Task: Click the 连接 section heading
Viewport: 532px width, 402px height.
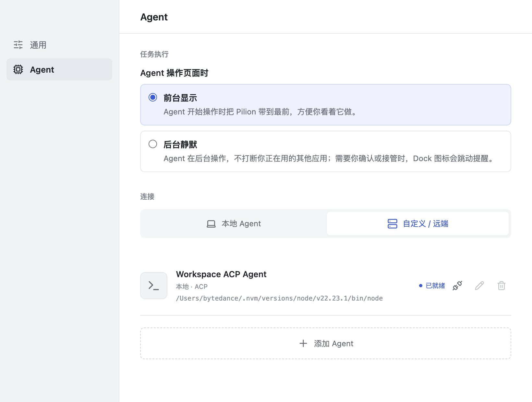Action: (x=147, y=196)
